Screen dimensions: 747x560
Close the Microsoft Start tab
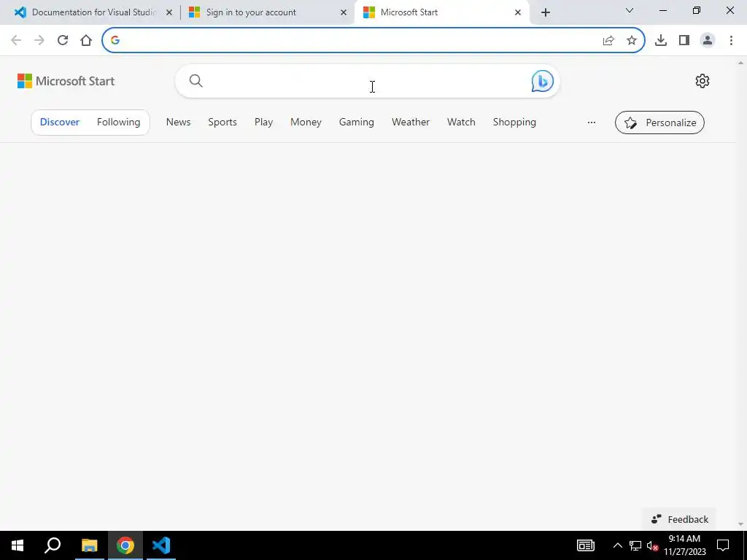click(x=518, y=12)
